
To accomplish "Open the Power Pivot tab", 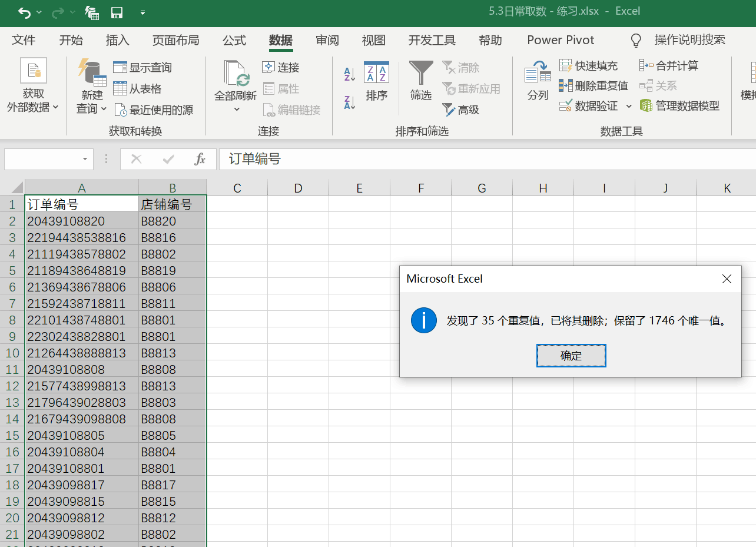I will (x=561, y=40).
